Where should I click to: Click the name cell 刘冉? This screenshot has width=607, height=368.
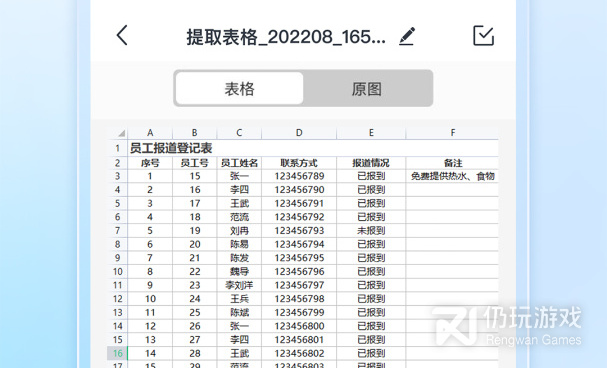[x=239, y=231]
